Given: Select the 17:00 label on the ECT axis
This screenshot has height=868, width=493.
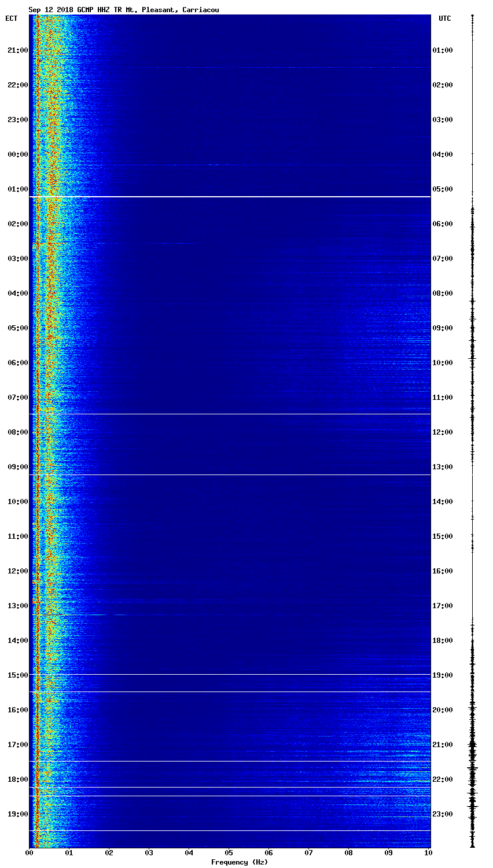Looking at the screenshot, I should coord(17,745).
